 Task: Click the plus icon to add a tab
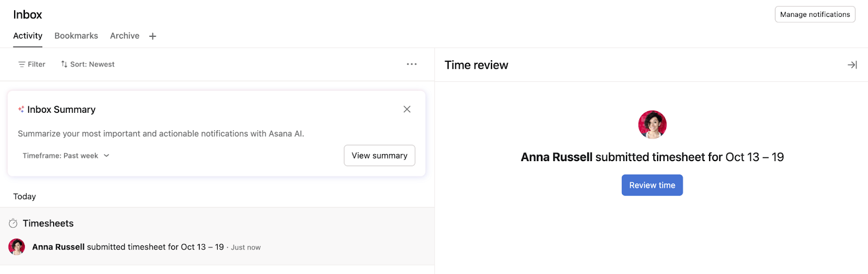152,36
